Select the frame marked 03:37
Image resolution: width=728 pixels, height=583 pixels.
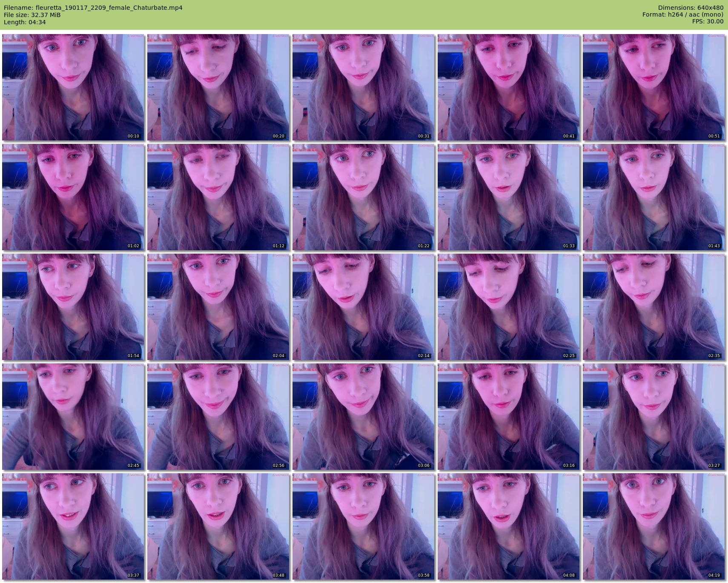pos(73,526)
